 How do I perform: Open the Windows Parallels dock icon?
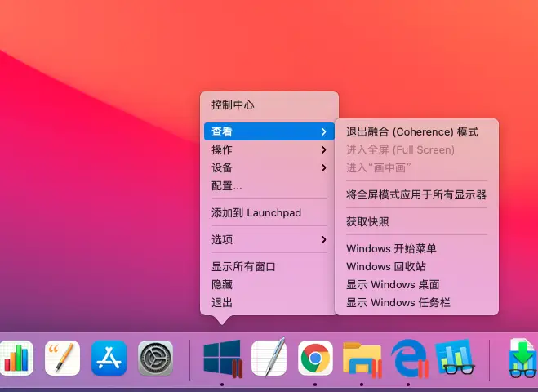tap(222, 359)
